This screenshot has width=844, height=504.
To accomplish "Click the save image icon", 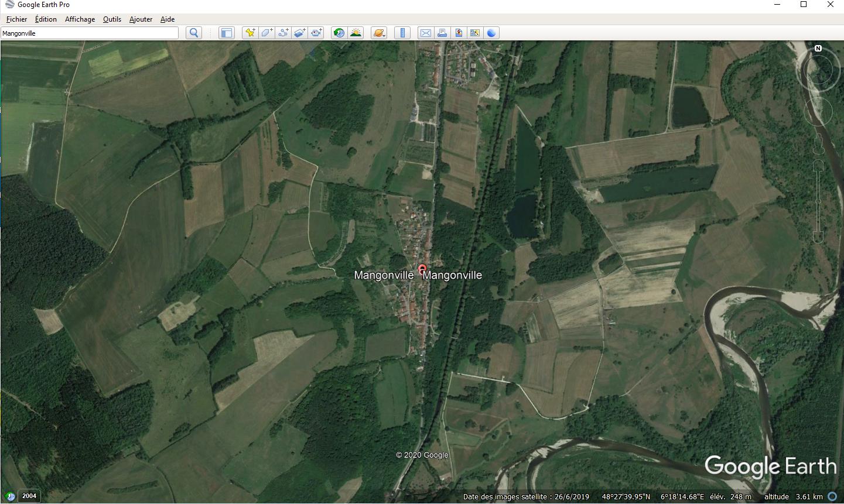I will tap(459, 33).
